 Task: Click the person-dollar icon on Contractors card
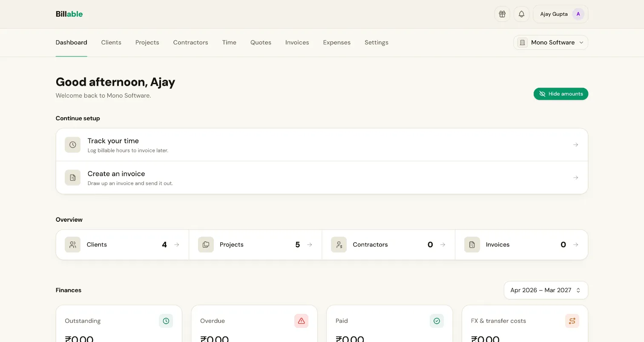[339, 245]
